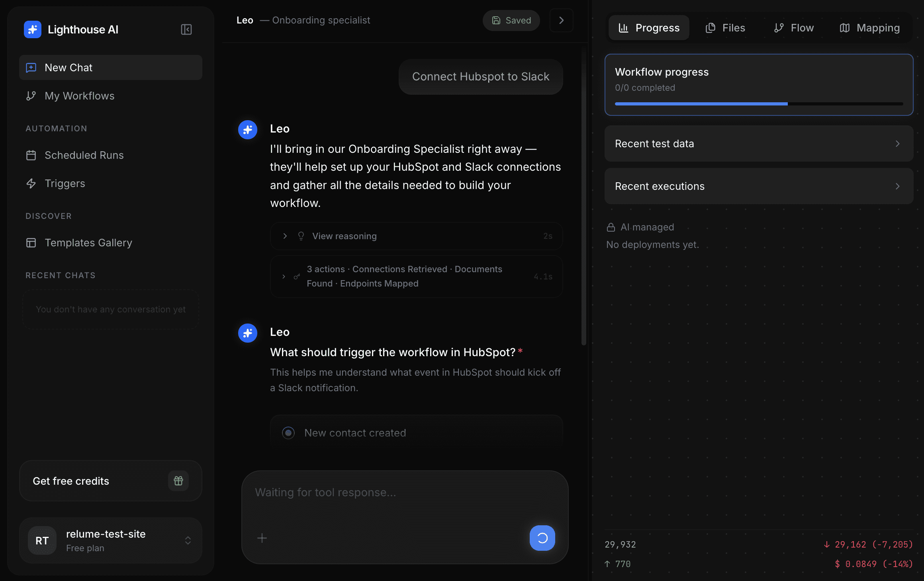Image resolution: width=924 pixels, height=581 pixels.
Task: Expand the 3 actions details row
Action: click(x=284, y=276)
